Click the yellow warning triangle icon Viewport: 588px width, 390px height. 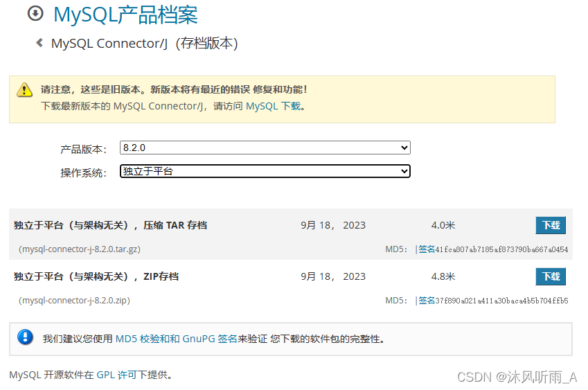pyautogui.click(x=25, y=89)
